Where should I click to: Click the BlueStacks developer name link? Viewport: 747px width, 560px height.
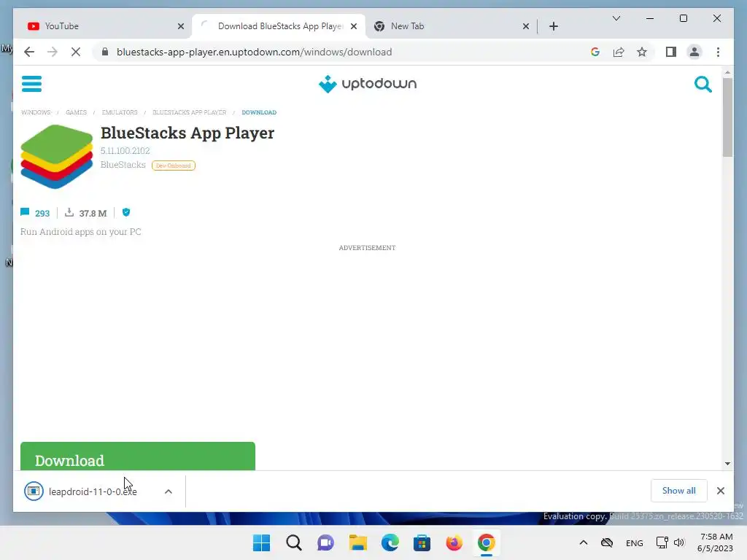[x=123, y=165]
